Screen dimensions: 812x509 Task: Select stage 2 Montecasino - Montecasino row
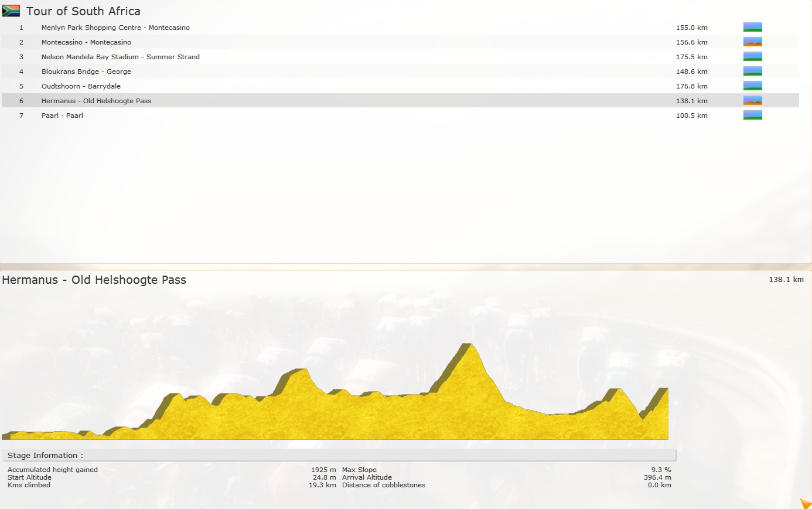(86, 42)
